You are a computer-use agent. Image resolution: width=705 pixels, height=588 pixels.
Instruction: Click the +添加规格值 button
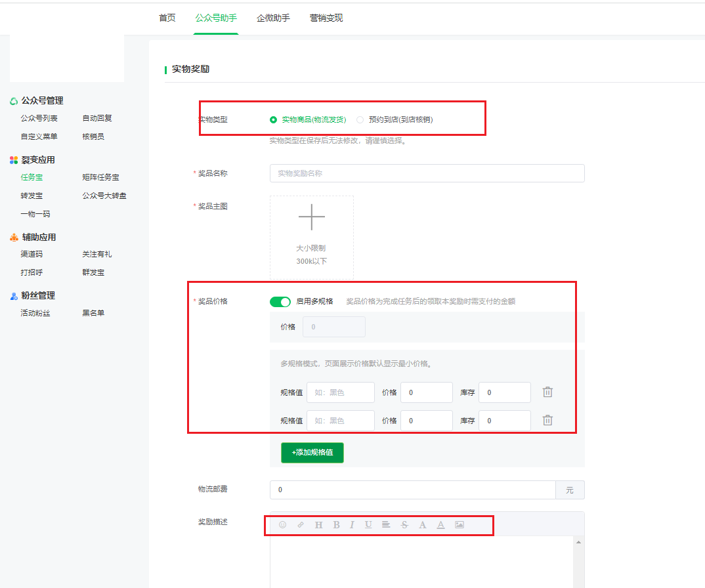[x=312, y=452]
